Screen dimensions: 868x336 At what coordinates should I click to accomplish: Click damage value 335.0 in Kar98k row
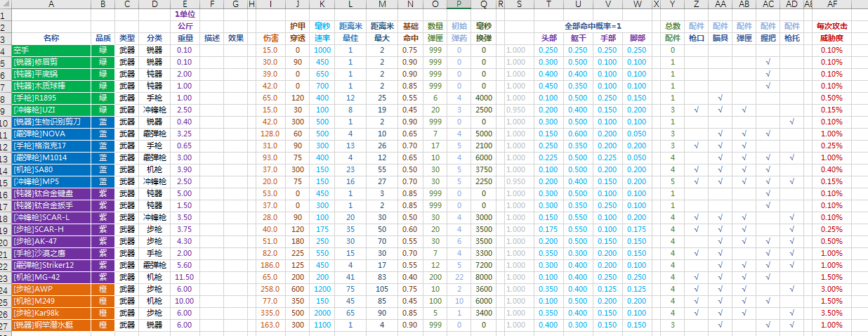coord(270,313)
